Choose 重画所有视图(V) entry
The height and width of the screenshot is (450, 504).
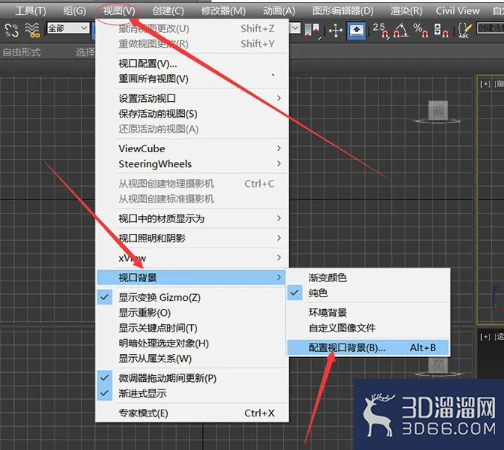pyautogui.click(x=192, y=79)
